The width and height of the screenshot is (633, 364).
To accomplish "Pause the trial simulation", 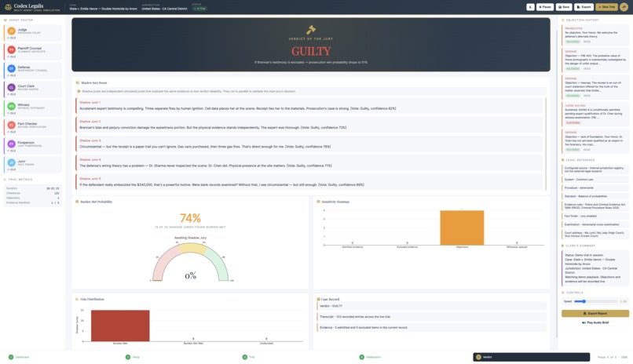I will click(544, 7).
